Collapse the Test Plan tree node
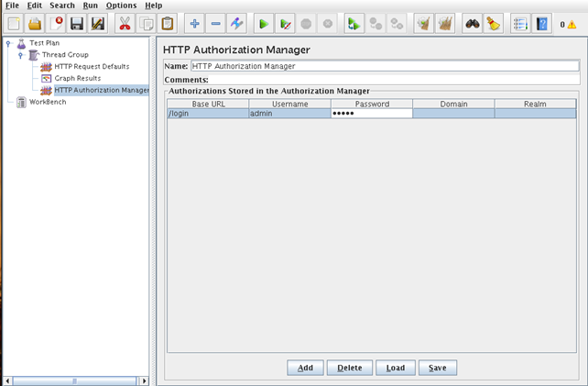588x386 pixels. (x=8, y=43)
